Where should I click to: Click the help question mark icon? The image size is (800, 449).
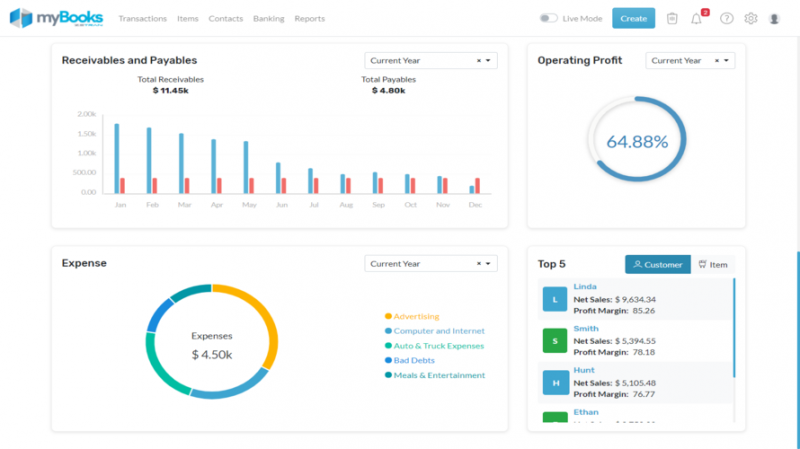tap(726, 18)
